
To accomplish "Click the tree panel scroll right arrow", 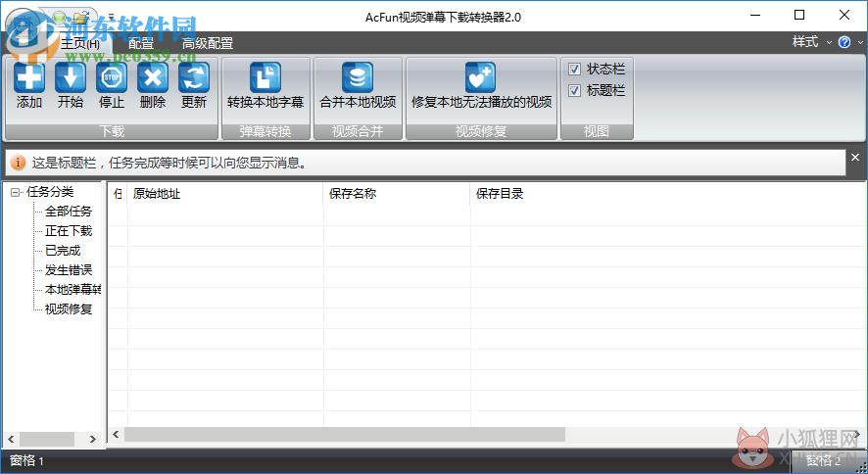I will coord(92,439).
